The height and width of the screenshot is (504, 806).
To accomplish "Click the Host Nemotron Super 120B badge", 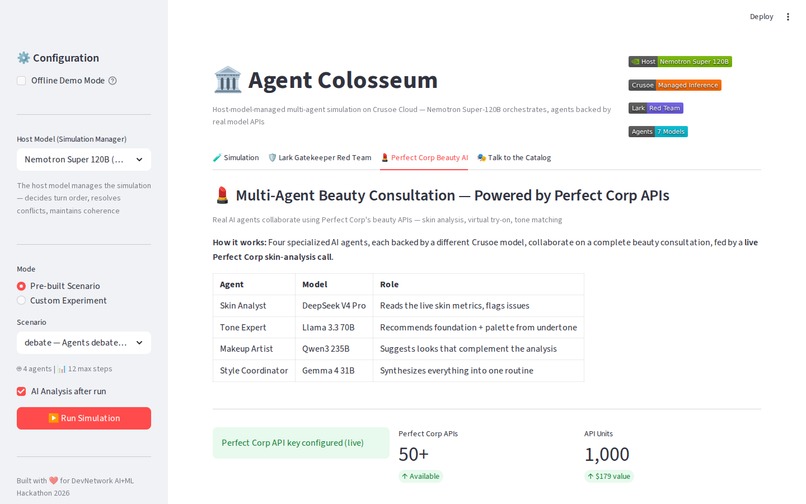I will point(680,62).
